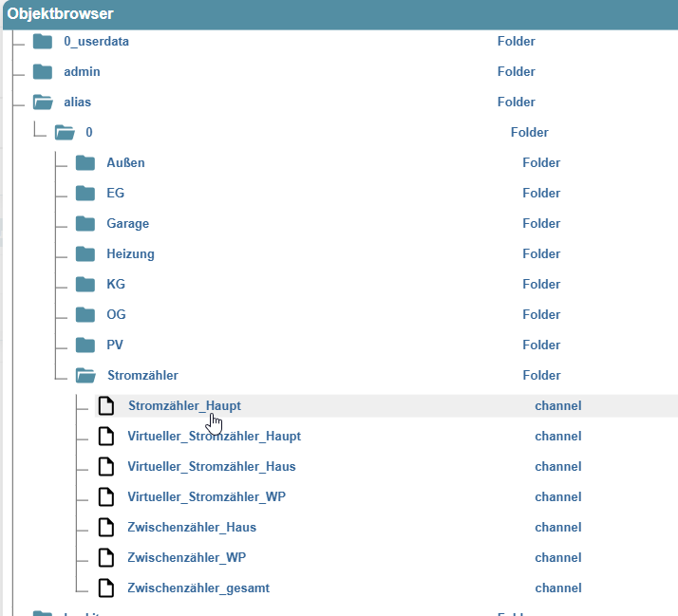Viewport: 678px width, 616px height.
Task: Open the Virtueller_Stromzähler_Haupt channel entry
Action: (x=214, y=437)
